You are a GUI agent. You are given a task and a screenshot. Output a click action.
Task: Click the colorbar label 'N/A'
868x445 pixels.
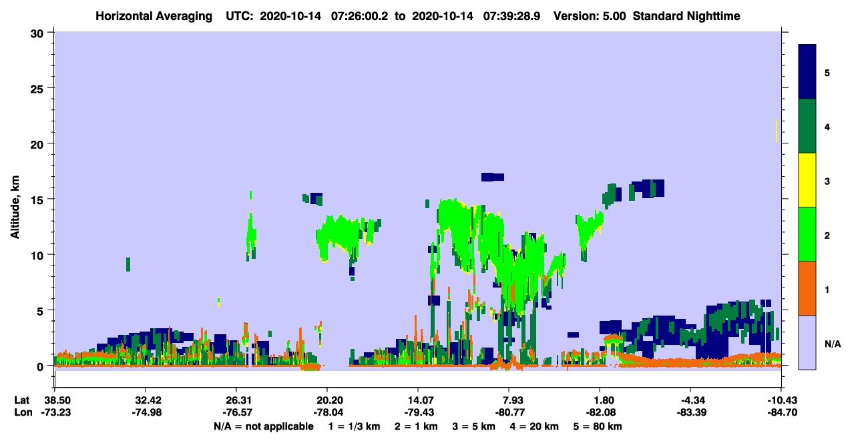(833, 344)
